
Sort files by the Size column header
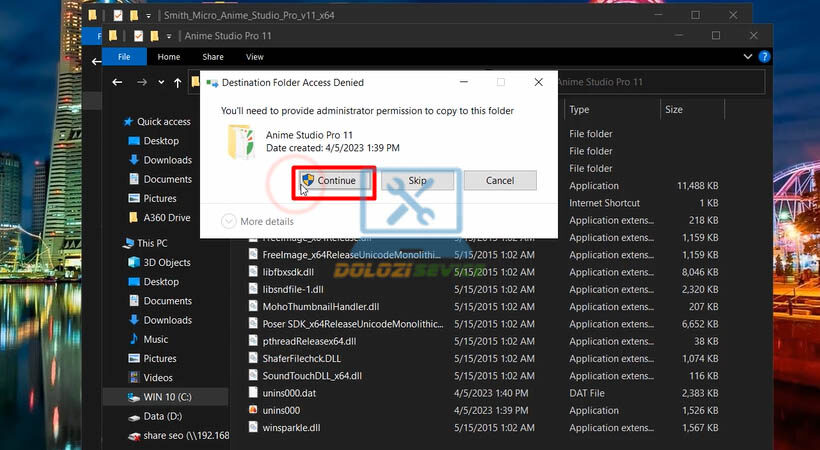tap(674, 110)
